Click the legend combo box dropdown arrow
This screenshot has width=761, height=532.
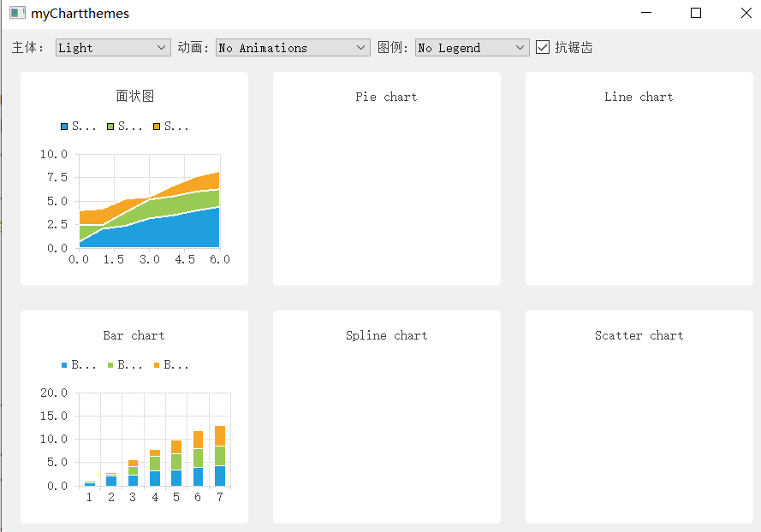click(x=520, y=48)
